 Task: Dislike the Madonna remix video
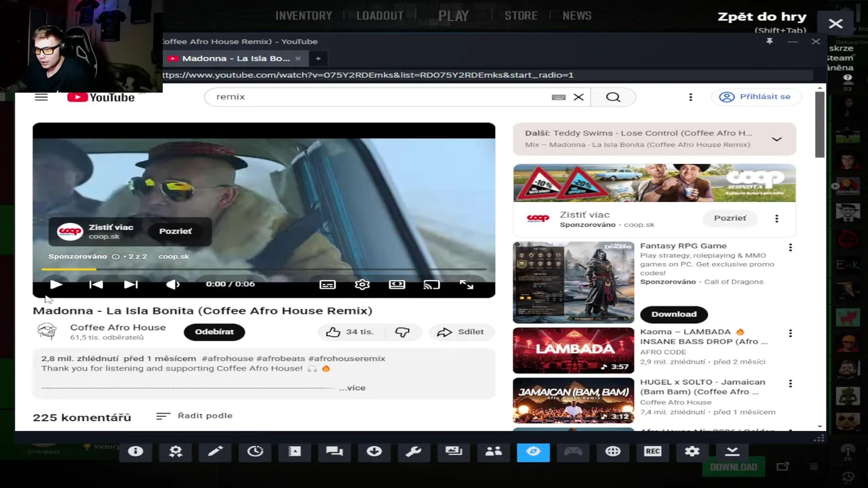click(x=402, y=332)
